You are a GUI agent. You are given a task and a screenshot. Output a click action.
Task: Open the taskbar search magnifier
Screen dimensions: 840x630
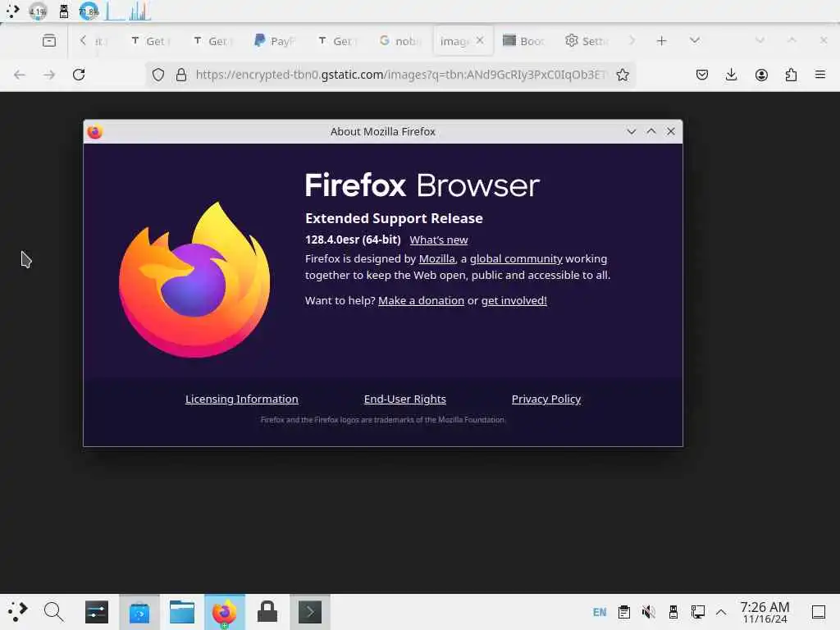[53, 611]
